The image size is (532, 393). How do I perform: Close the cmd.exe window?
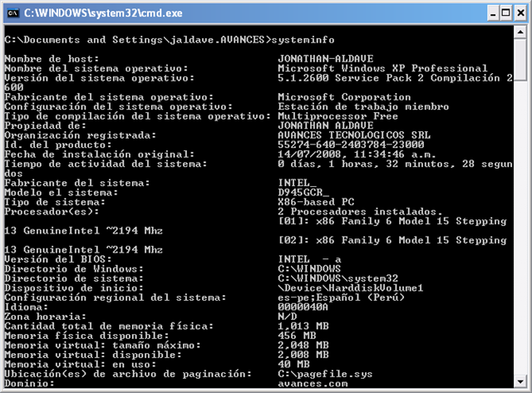click(x=520, y=13)
